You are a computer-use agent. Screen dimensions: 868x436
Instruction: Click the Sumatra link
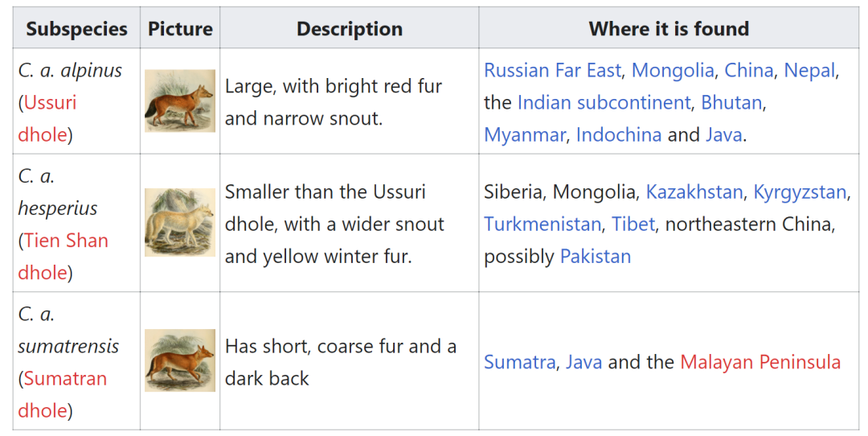[x=519, y=362]
